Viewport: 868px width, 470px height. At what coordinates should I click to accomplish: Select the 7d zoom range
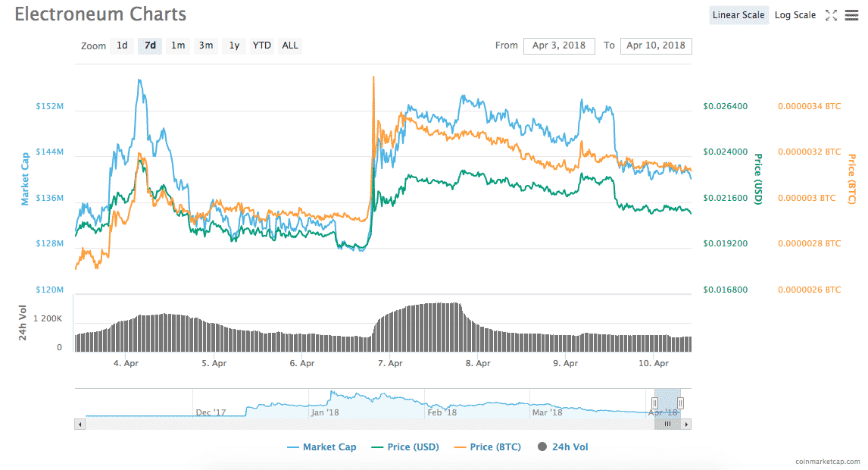coord(150,45)
